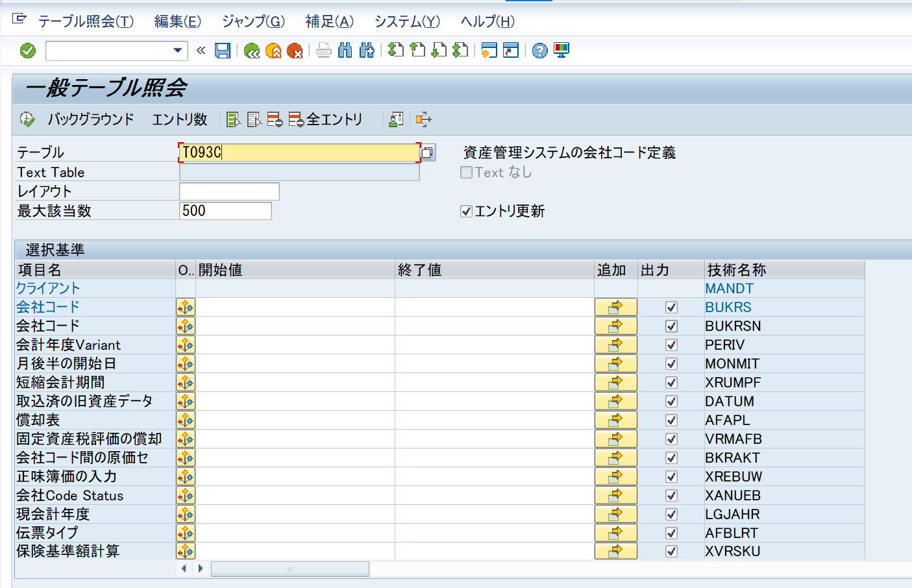Click the Previous Page icon

click(417, 50)
